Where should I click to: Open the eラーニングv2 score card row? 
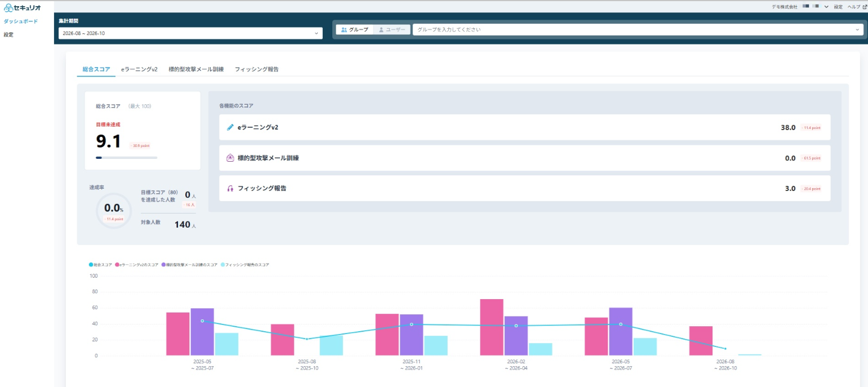pos(524,127)
